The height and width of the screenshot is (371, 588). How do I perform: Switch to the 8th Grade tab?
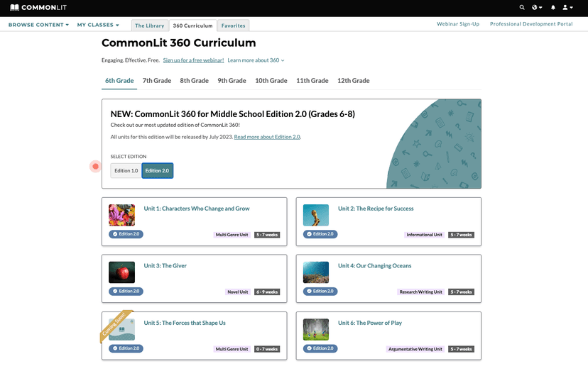pyautogui.click(x=195, y=81)
